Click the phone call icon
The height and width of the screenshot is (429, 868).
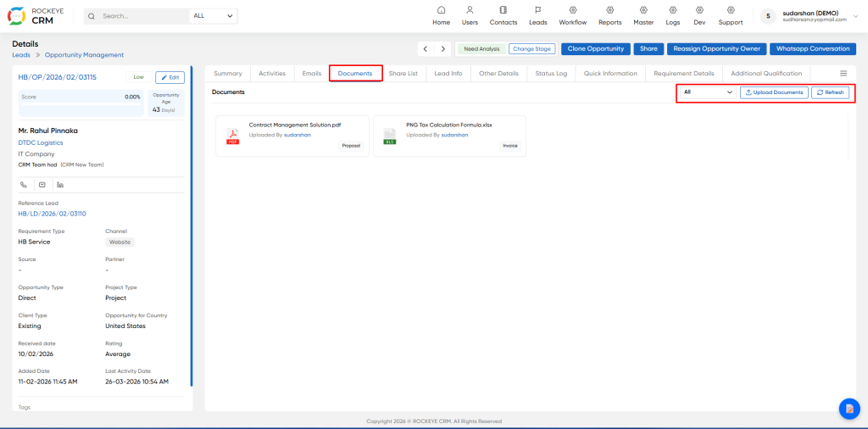coord(24,184)
